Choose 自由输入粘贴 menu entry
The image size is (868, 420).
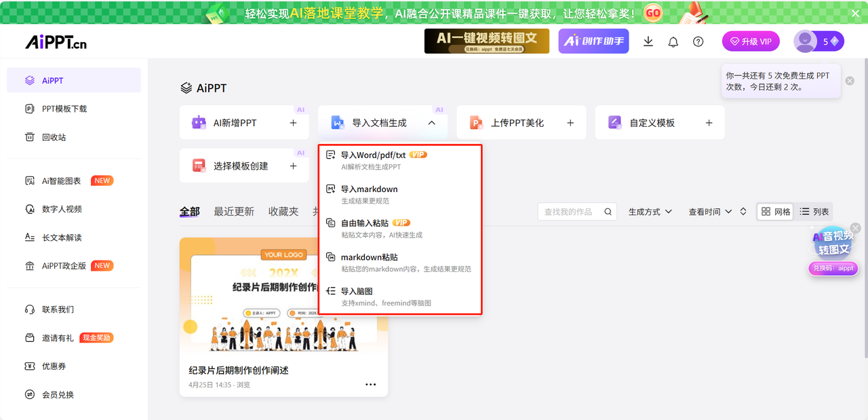pyautogui.click(x=400, y=228)
